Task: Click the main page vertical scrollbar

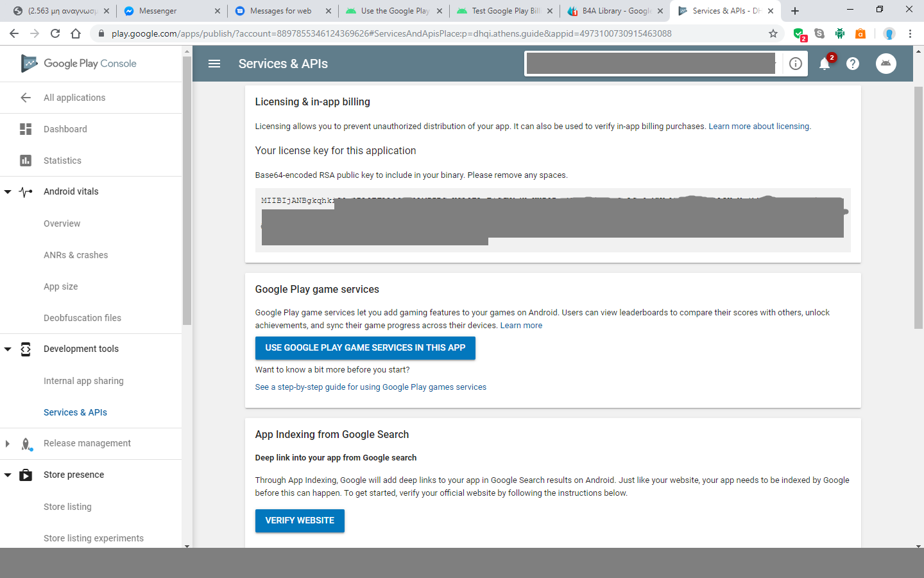Action: 918,207
